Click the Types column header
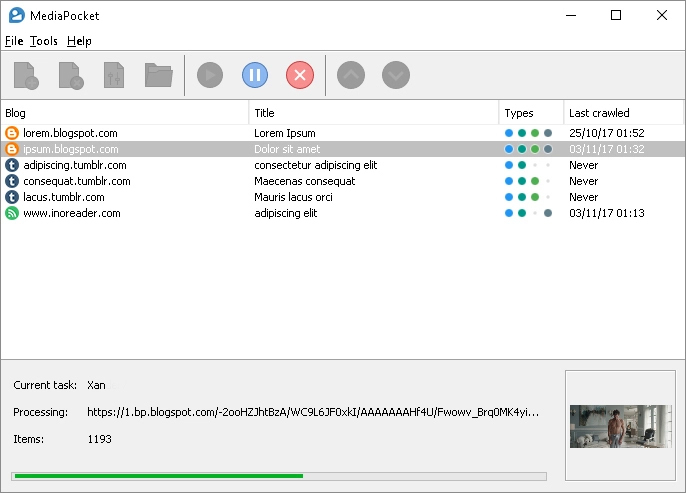This screenshot has height=493, width=686. [x=530, y=113]
